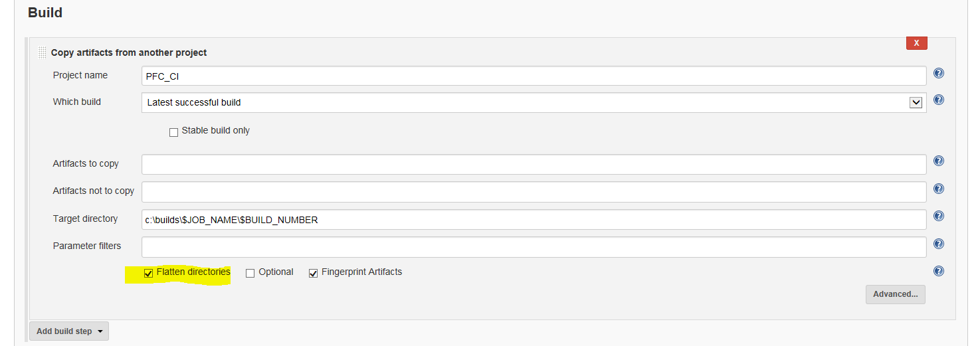The height and width of the screenshot is (346, 980).
Task: Enable the Optional checkbox
Action: pos(250,273)
